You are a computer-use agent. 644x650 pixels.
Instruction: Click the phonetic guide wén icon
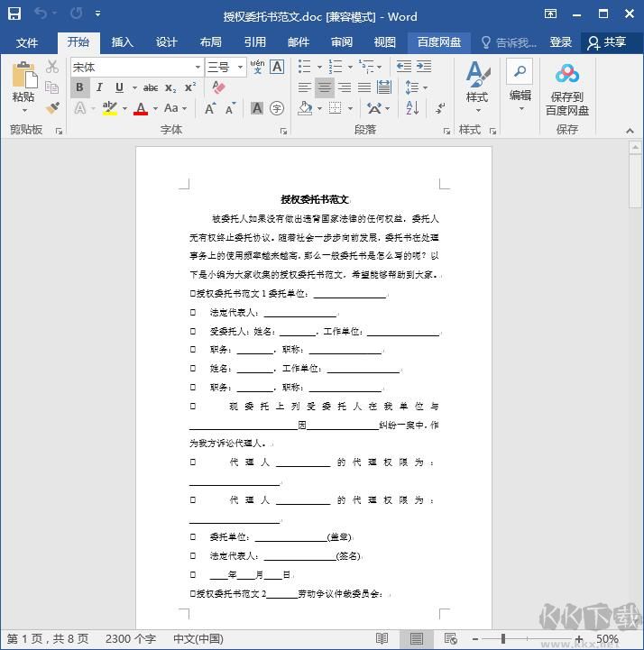coord(257,67)
